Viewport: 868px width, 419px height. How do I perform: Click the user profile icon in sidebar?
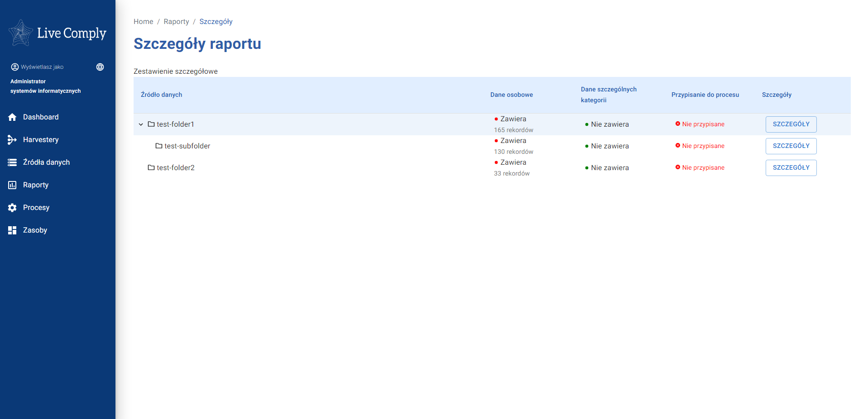[15, 67]
